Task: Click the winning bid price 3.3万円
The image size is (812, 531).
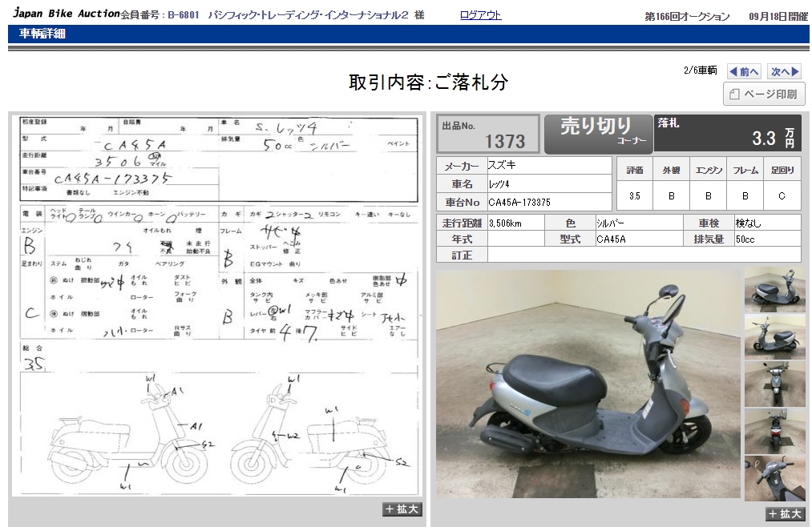Action: coord(772,138)
